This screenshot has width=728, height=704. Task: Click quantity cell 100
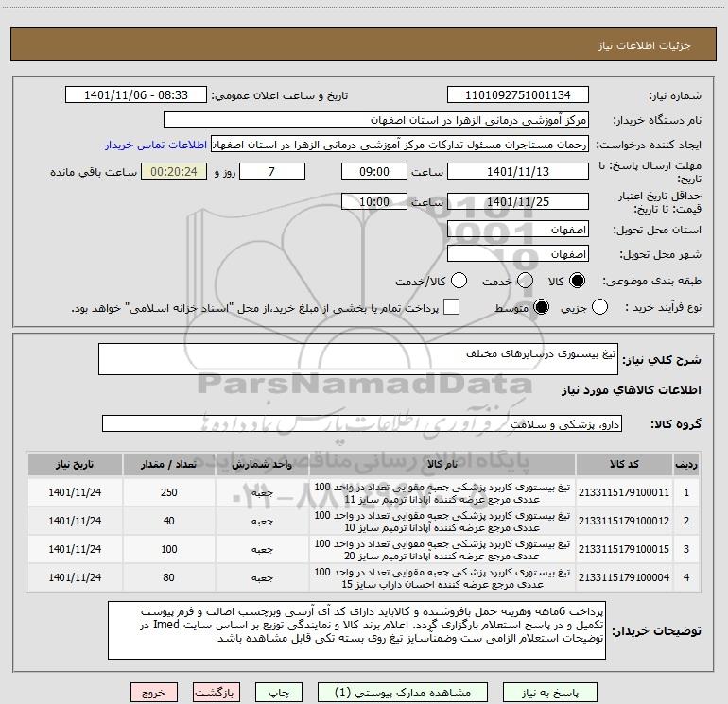pyautogui.click(x=168, y=549)
